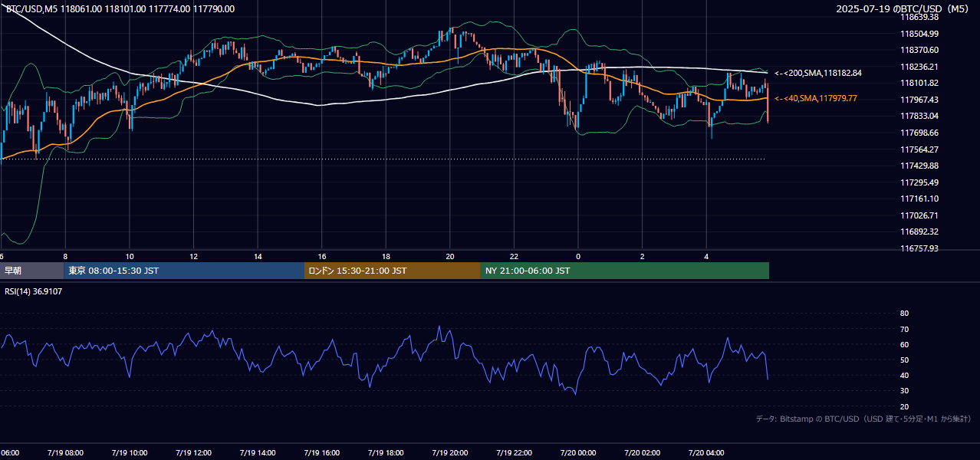Click hour tick 16 under price chart
The height and width of the screenshot is (460, 980).
click(x=322, y=257)
